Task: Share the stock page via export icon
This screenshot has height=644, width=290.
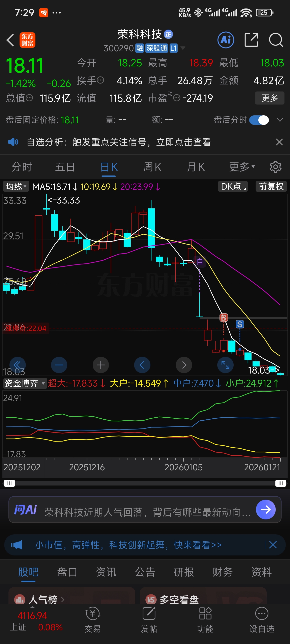Action: coord(251,40)
